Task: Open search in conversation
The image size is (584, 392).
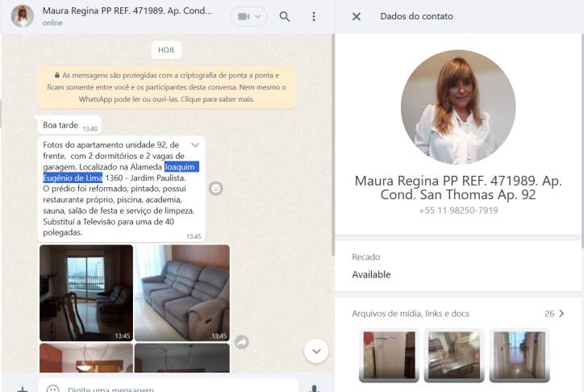Action: pos(285,16)
